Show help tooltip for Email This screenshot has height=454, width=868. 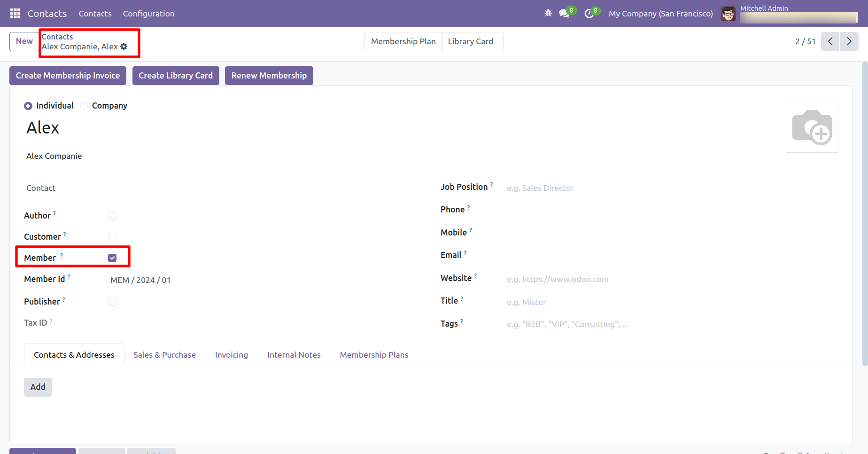pyautogui.click(x=465, y=252)
